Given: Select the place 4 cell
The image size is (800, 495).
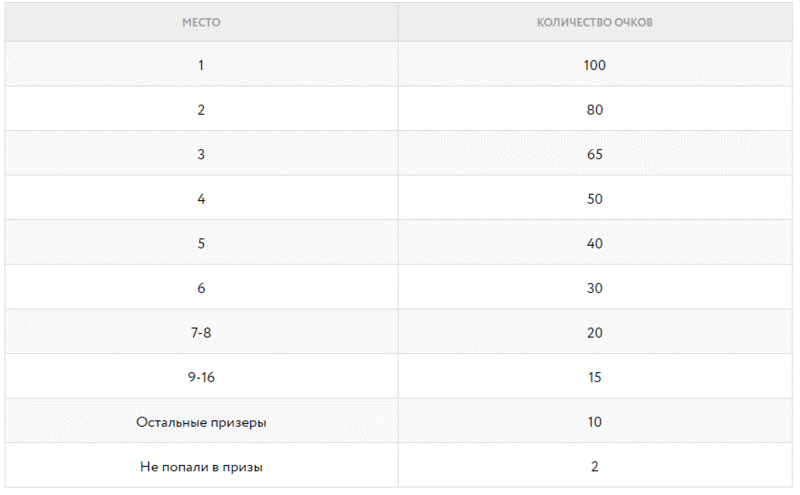Looking at the screenshot, I should 201,199.
